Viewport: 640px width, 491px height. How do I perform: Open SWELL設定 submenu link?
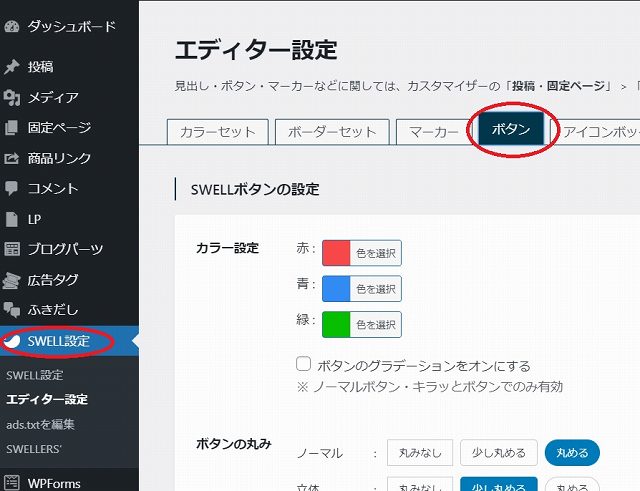pyautogui.click(x=35, y=375)
